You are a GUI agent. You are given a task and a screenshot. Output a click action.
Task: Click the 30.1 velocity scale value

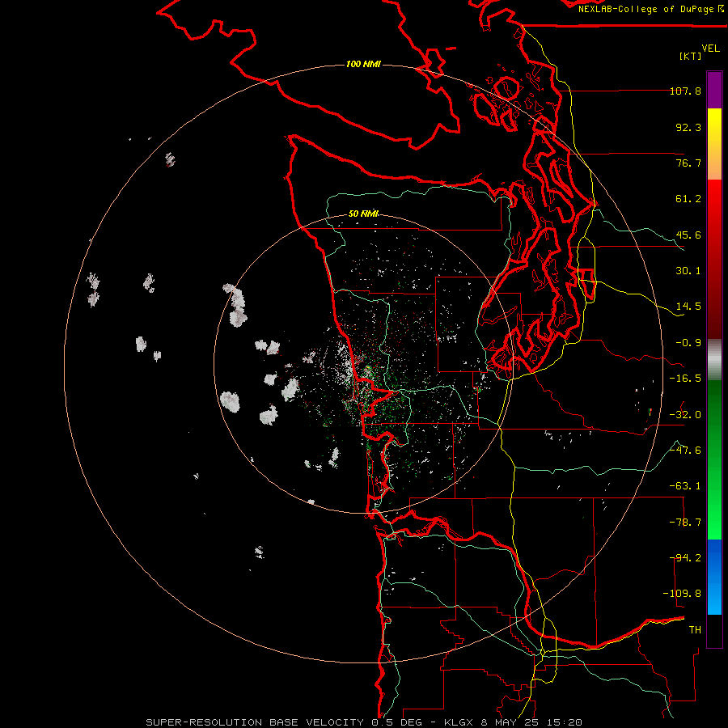click(x=688, y=271)
